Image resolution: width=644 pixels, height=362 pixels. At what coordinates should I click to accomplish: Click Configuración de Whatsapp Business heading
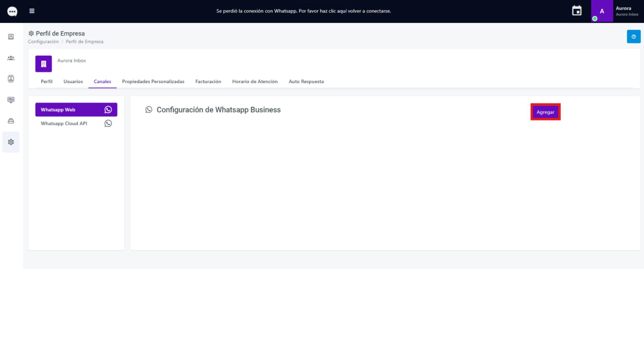coord(219,110)
